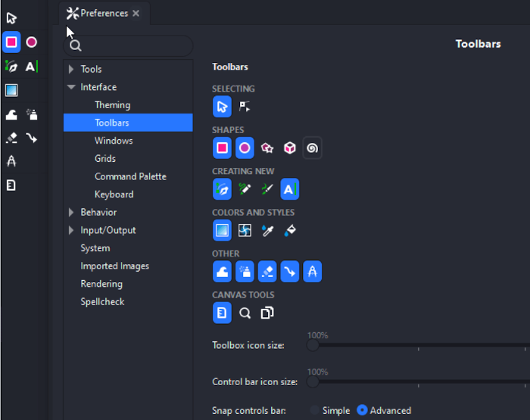Toggle Star tool under SHAPES

pos(267,148)
